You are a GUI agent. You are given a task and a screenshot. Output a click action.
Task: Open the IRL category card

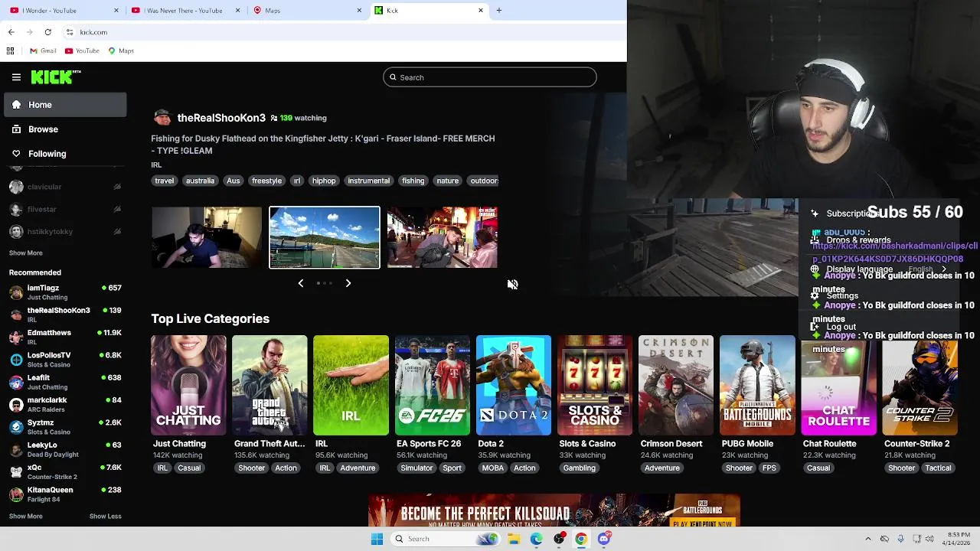point(351,386)
